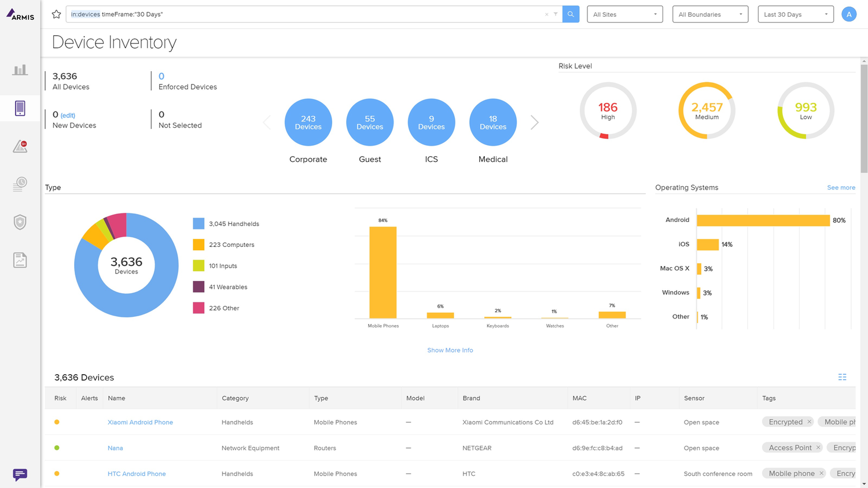Viewport: 868px width, 488px height.
Task: Open the chat feedback icon at bottom left
Action: [20, 474]
